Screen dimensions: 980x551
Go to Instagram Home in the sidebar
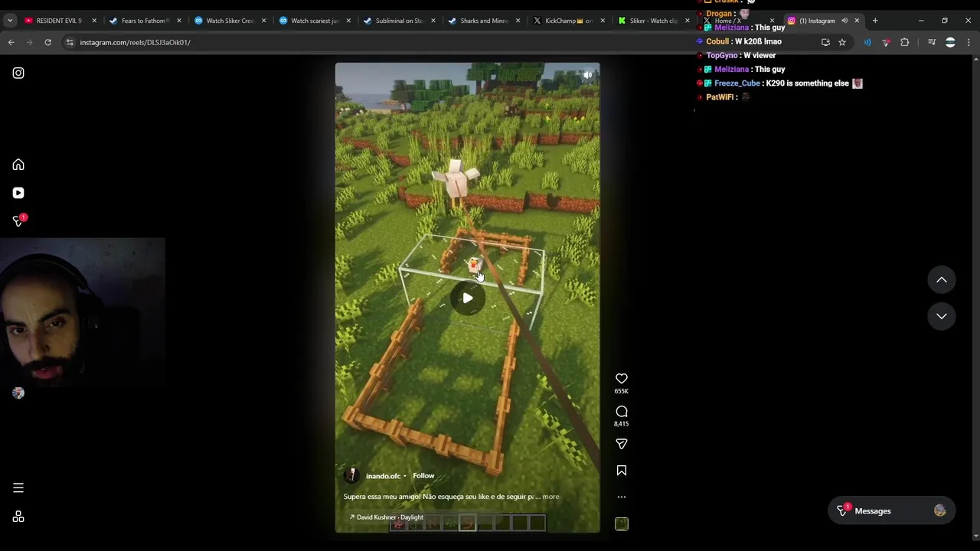18,165
